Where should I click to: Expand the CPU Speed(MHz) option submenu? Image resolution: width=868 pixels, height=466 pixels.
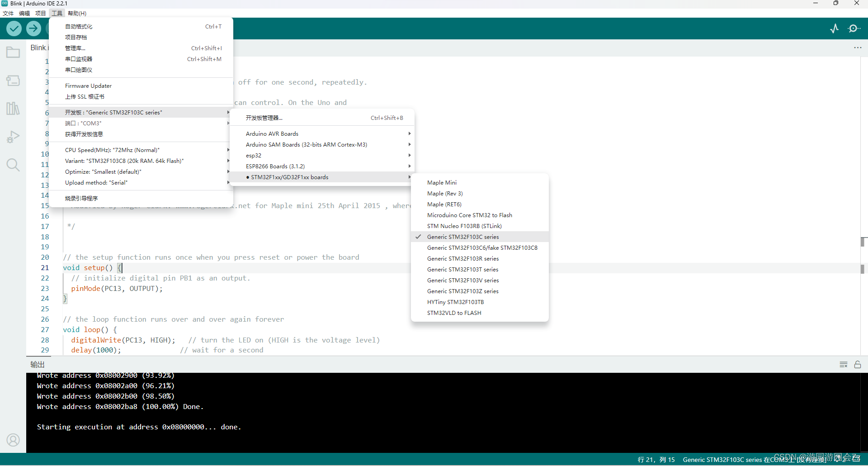point(141,150)
